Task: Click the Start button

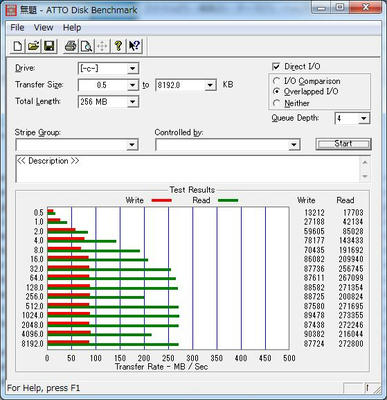Action: [343, 144]
